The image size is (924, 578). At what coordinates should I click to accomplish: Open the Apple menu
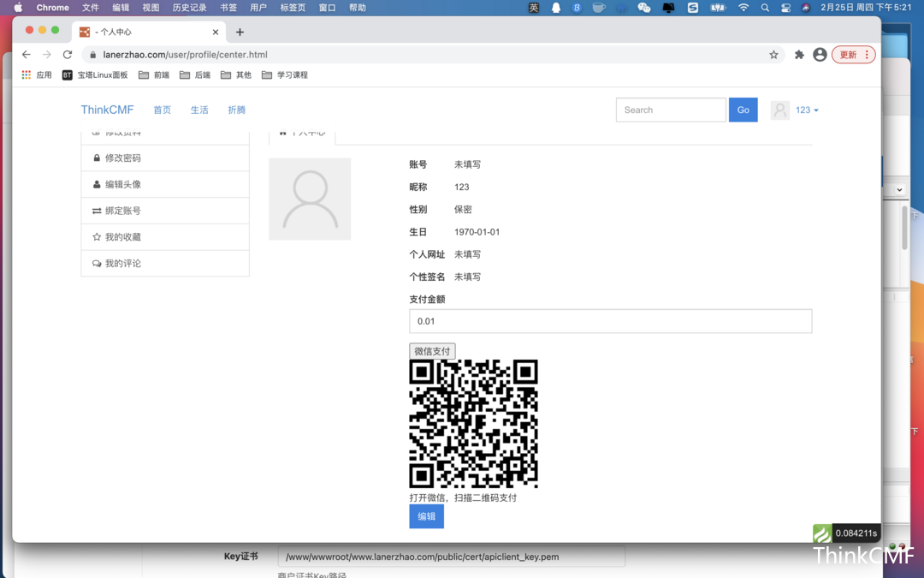(18, 8)
